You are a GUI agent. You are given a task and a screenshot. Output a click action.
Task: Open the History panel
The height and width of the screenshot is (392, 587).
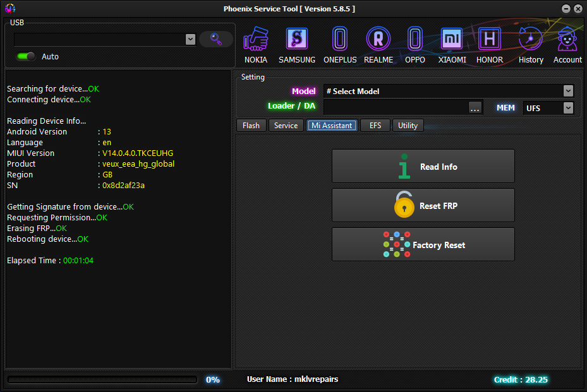[x=531, y=45]
